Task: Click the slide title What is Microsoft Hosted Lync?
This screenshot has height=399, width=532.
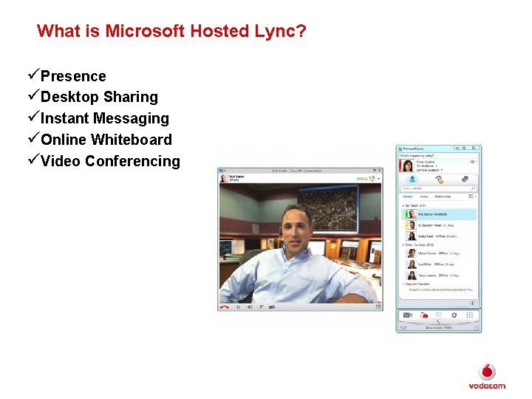Action: (171, 31)
